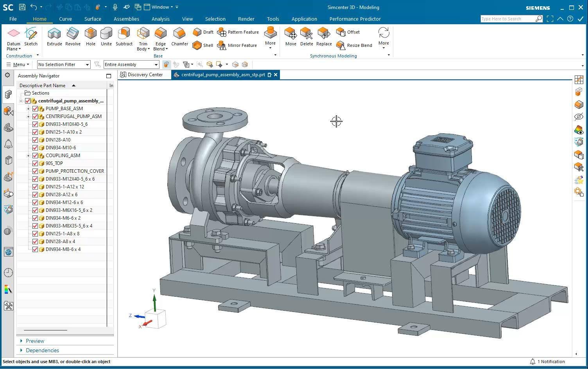
Task: Open the notification bell sidebar tab
Action: coord(8,144)
